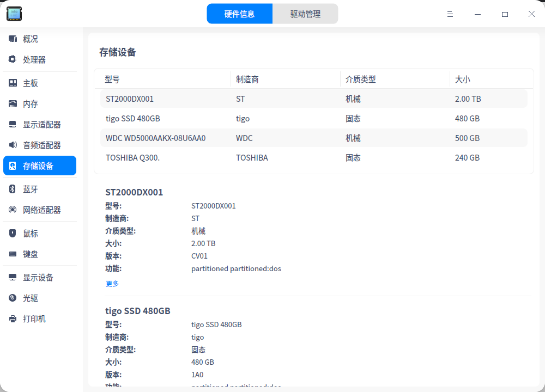Click the 音频适配器 speaker icon
This screenshot has width=545, height=392.
tap(13, 145)
